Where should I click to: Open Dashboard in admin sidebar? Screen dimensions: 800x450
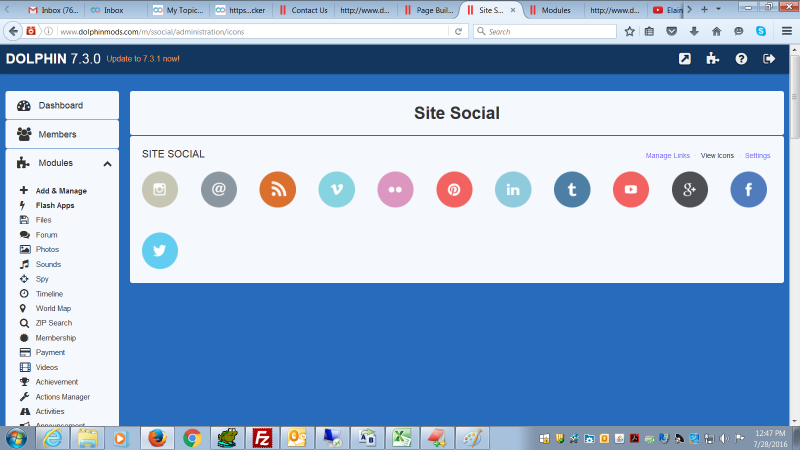click(62, 105)
